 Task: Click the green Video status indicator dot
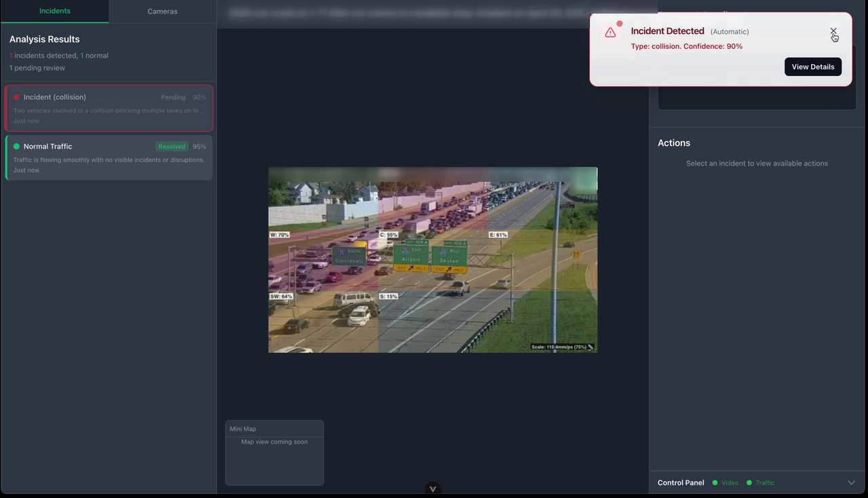tap(715, 482)
